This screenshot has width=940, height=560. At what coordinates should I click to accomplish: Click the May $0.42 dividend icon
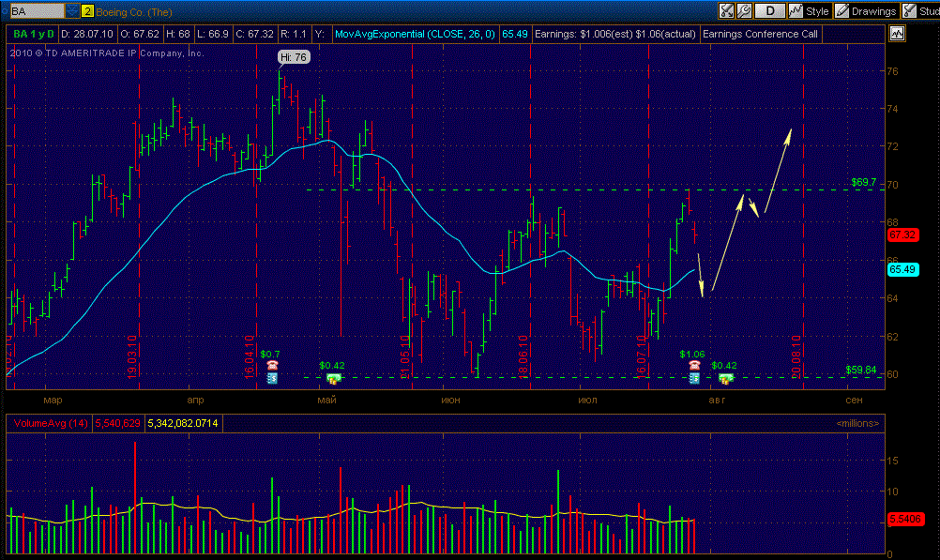coord(333,378)
